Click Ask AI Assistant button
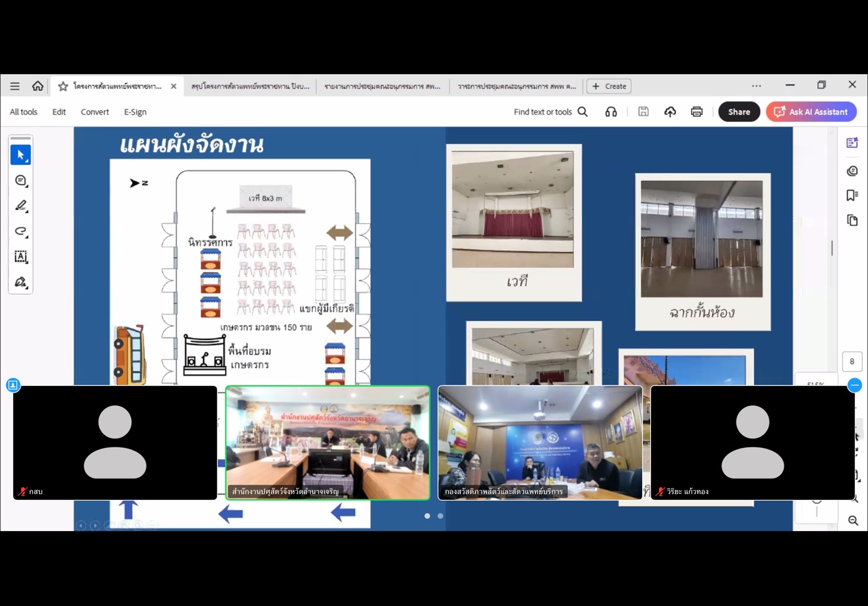The image size is (868, 606). [x=811, y=112]
